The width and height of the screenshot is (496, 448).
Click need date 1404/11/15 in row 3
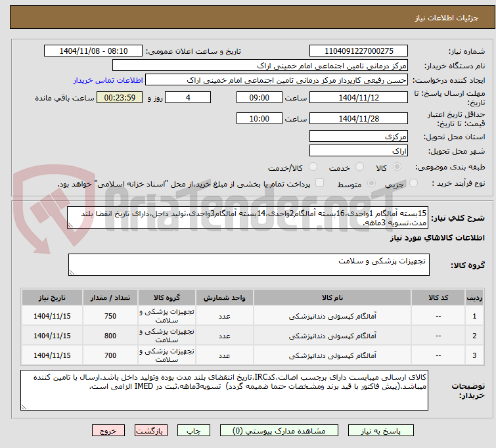[52, 355]
